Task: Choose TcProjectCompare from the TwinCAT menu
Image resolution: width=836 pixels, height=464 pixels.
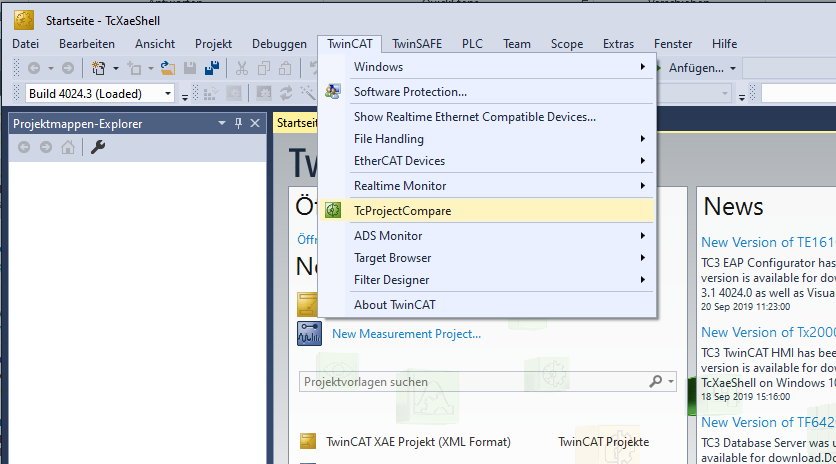Action: click(x=487, y=211)
